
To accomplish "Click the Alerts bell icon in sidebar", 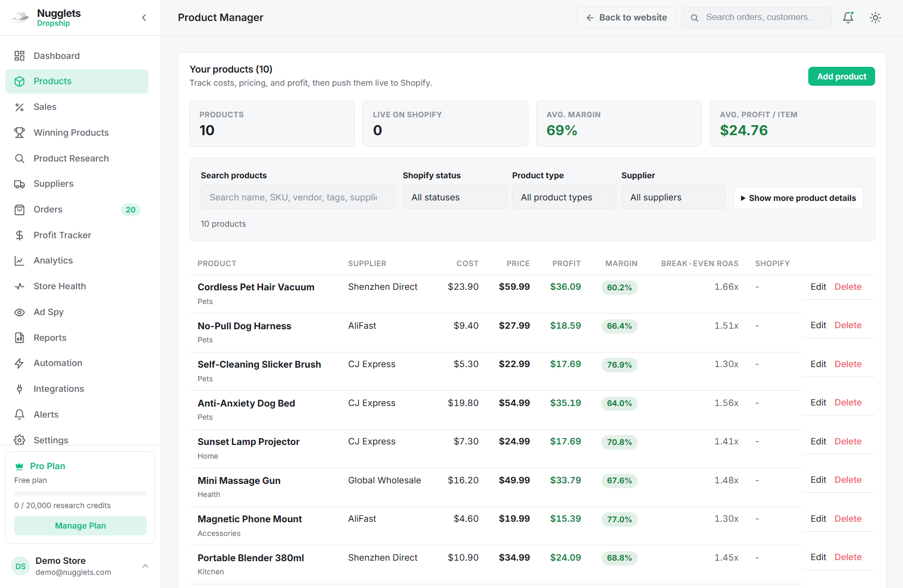I will point(19,414).
